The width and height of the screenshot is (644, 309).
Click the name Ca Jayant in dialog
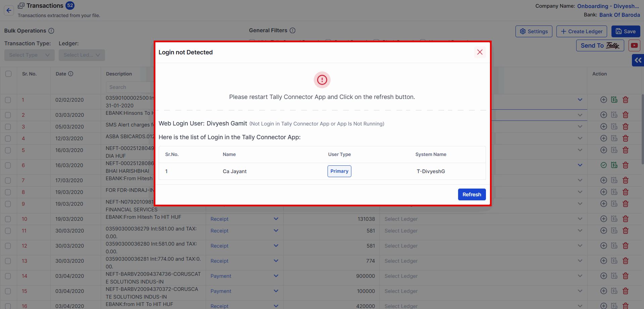235,171
